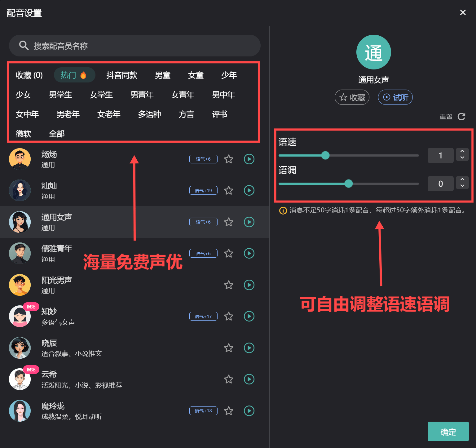Select the 方言 voice category

pos(187,114)
